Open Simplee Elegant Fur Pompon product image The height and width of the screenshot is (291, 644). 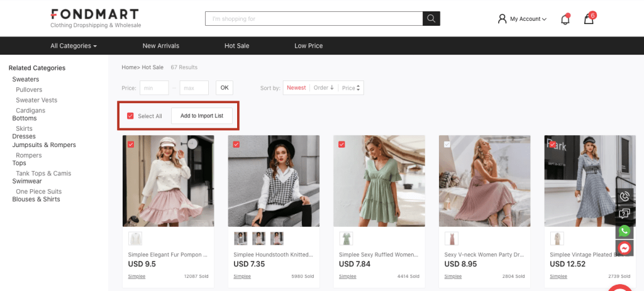coord(169,181)
